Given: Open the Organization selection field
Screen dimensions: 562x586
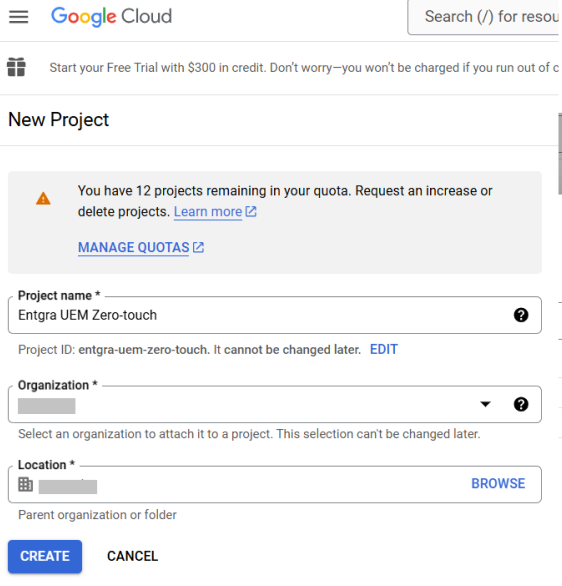Looking at the screenshot, I should point(275,404).
